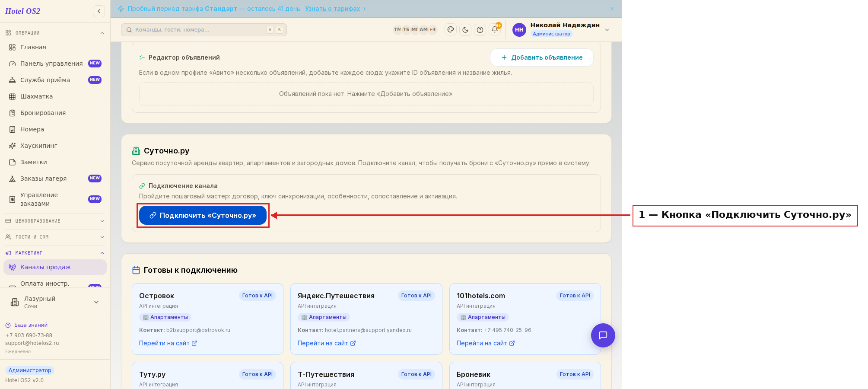Open Панель управления in sidebar
This screenshot has width=868, height=389.
point(55,64)
